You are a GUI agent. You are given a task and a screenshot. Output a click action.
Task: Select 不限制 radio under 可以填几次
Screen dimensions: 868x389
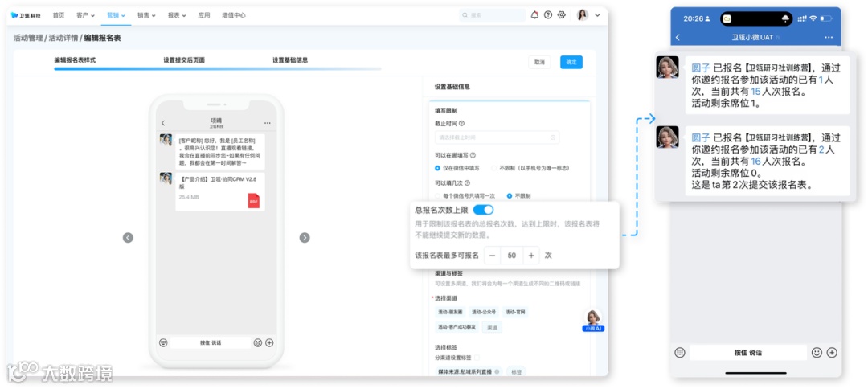click(510, 196)
